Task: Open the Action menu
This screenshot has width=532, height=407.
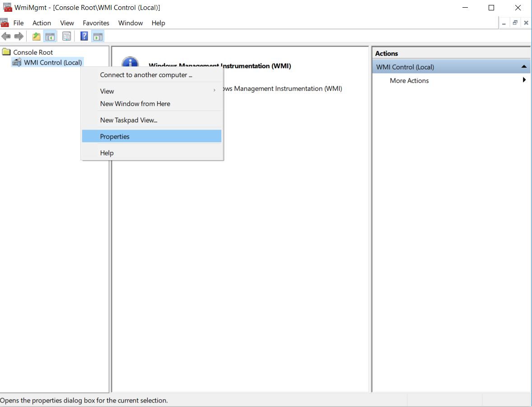Action: [x=42, y=23]
